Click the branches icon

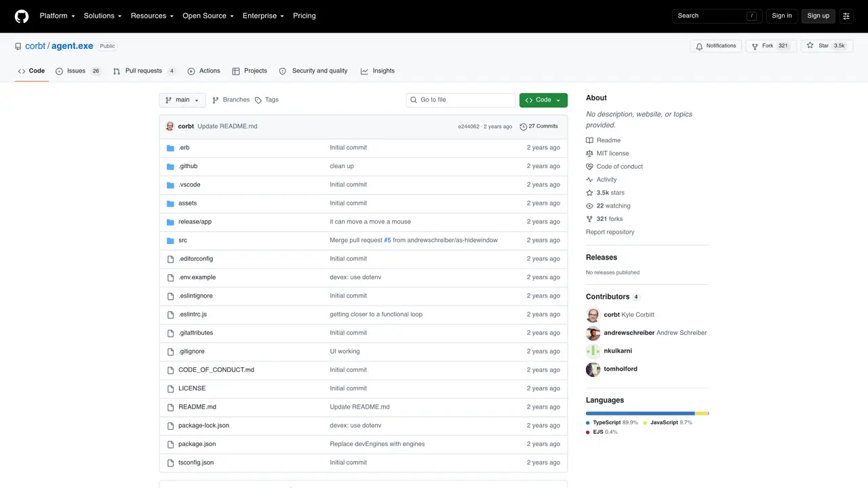pyautogui.click(x=216, y=100)
